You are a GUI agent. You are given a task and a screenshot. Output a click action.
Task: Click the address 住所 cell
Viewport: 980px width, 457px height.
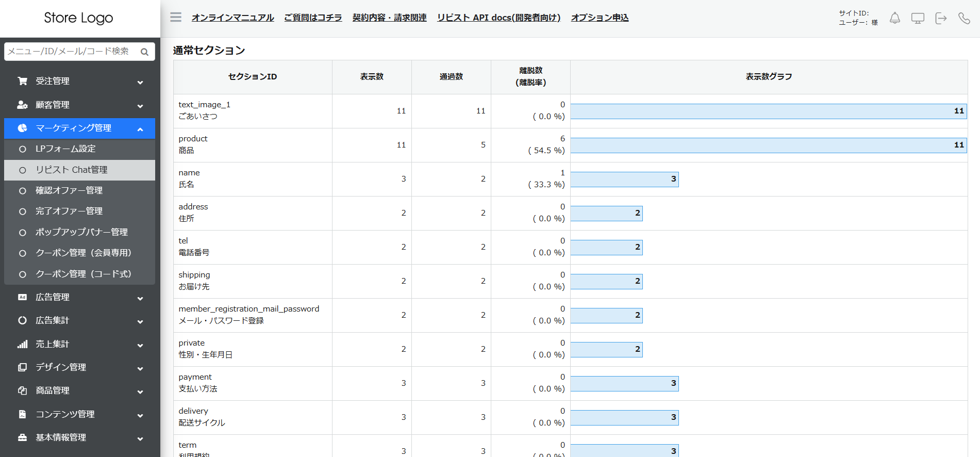[x=253, y=213]
